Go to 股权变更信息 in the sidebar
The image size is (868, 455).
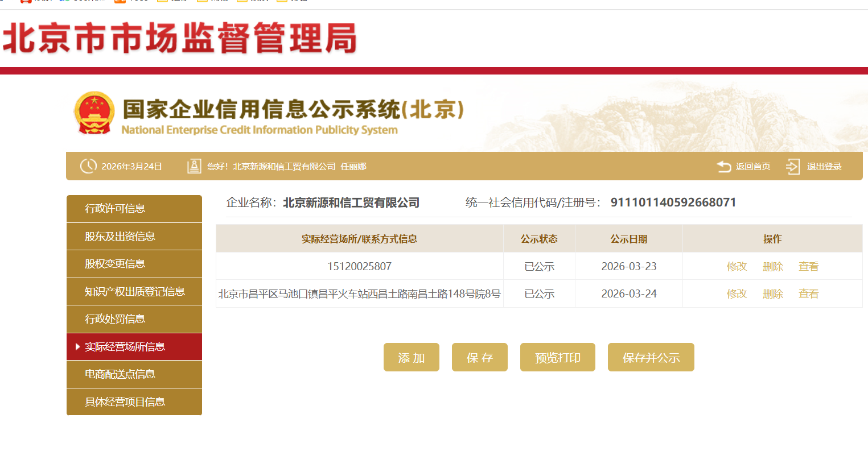pyautogui.click(x=134, y=264)
